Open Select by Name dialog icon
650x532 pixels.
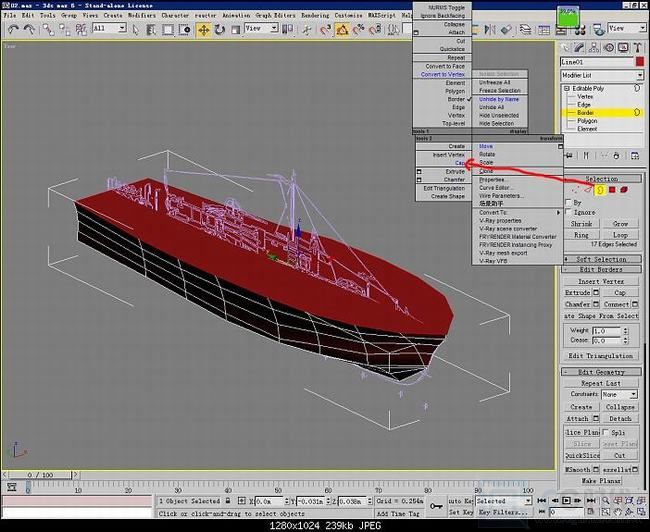[x=151, y=29]
